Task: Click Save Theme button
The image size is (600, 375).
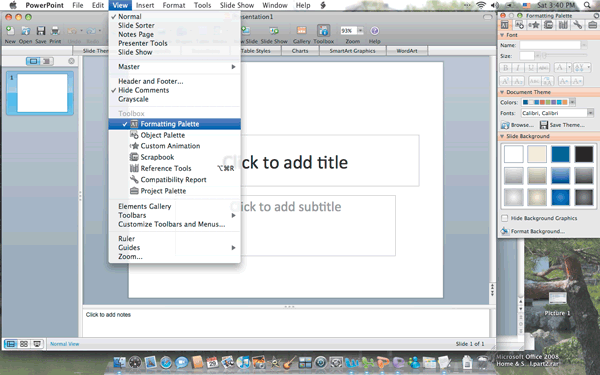Action: point(562,125)
